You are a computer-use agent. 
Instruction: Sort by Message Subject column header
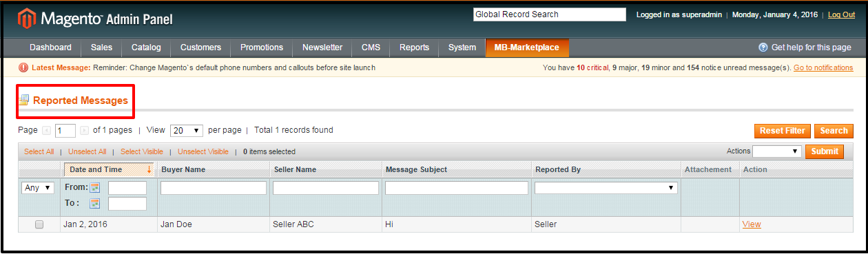click(416, 169)
